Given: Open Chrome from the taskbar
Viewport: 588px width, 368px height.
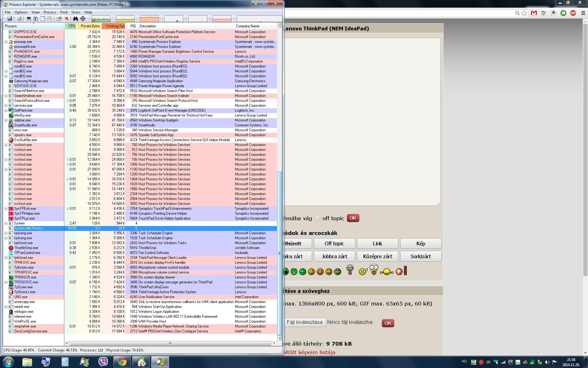Looking at the screenshot, I should pos(122,362).
